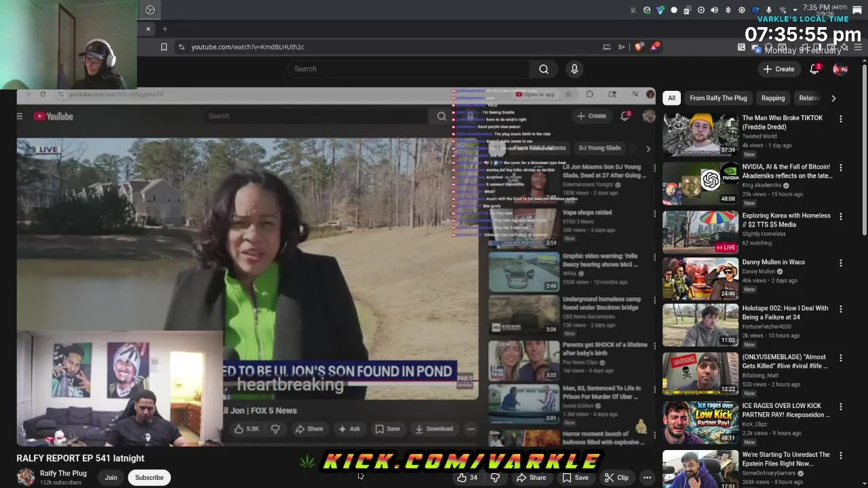This screenshot has height=488, width=868.
Task: Click RALFY REPORT EP 541 title
Action: pos(80,458)
